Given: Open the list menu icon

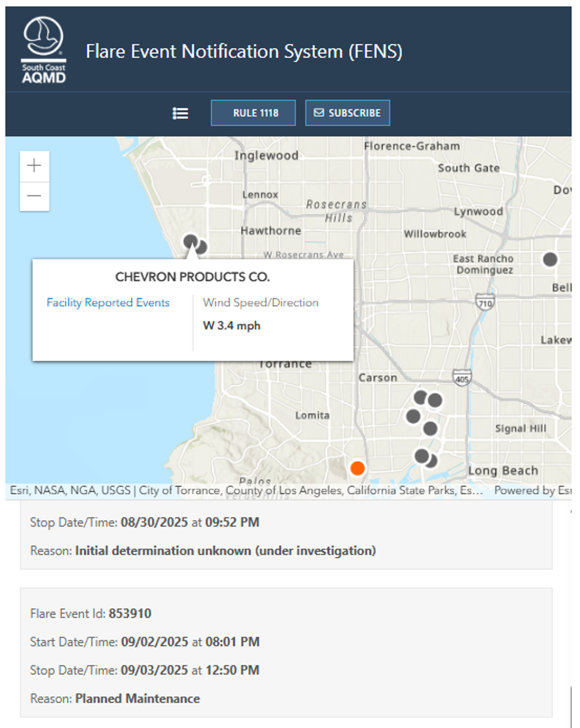Looking at the screenshot, I should pyautogui.click(x=180, y=113).
